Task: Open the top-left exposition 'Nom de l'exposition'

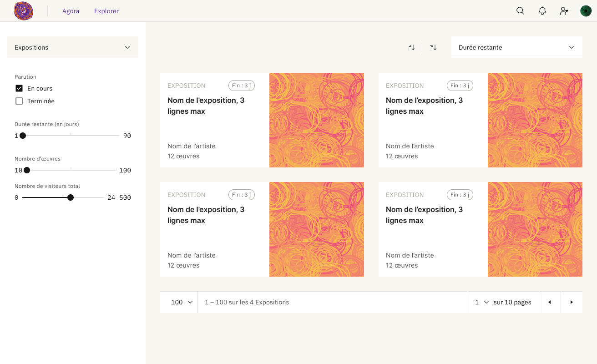Action: (206, 106)
